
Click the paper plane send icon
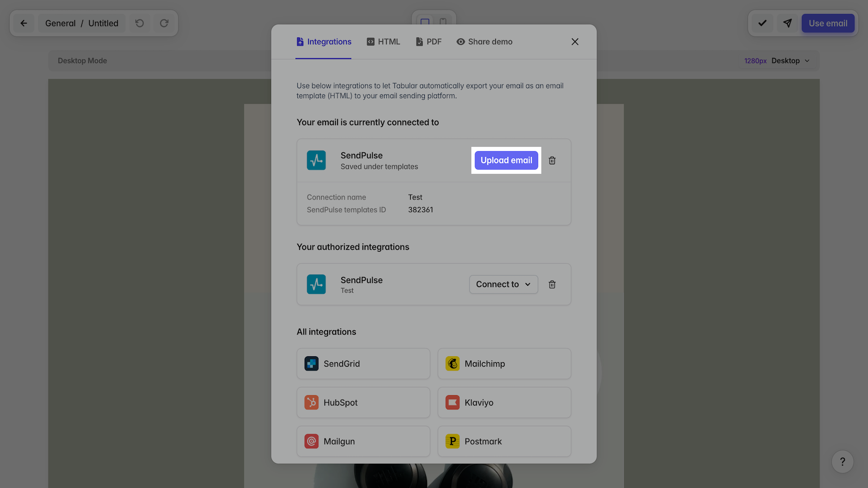tap(787, 23)
